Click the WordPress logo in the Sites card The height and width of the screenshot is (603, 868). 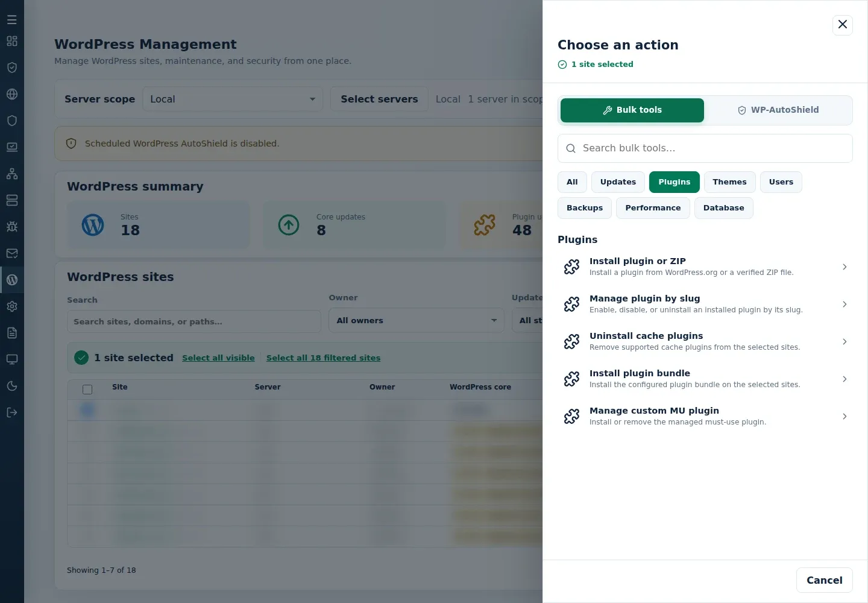tap(93, 225)
